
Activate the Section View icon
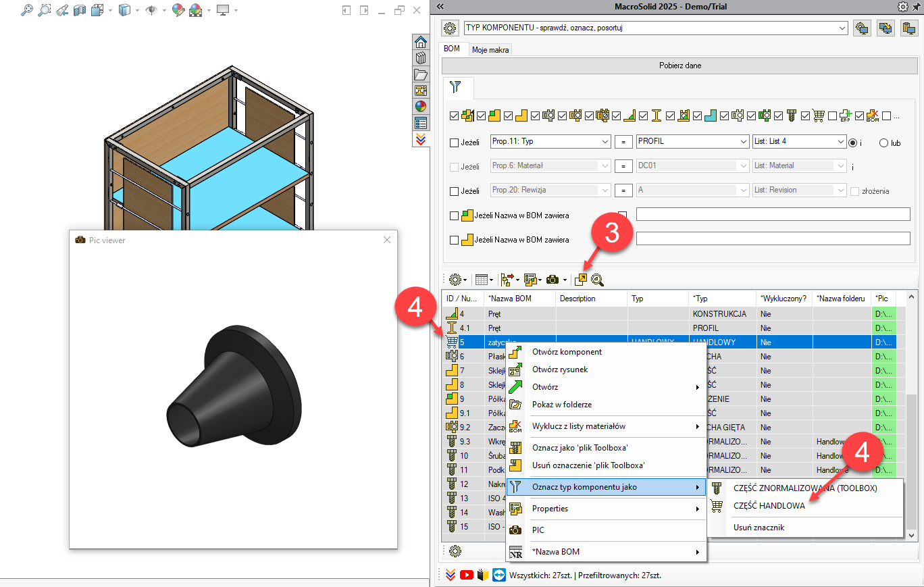pyautogui.click(x=80, y=10)
